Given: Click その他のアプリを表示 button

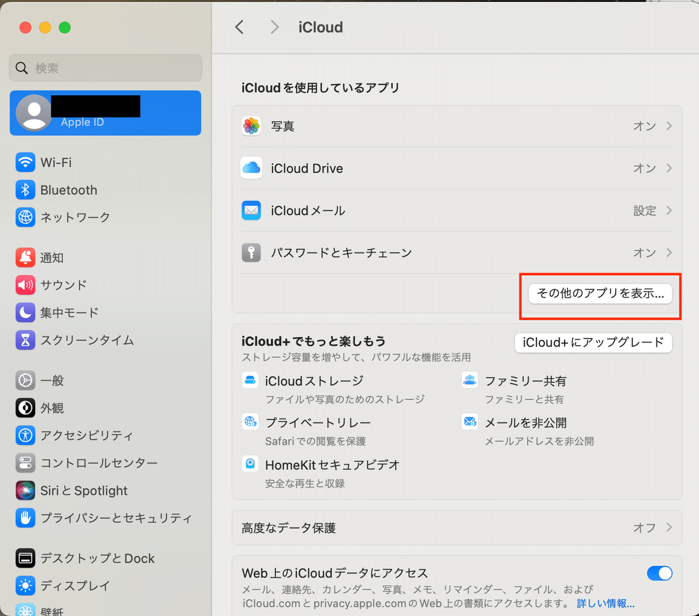Looking at the screenshot, I should tap(600, 294).
